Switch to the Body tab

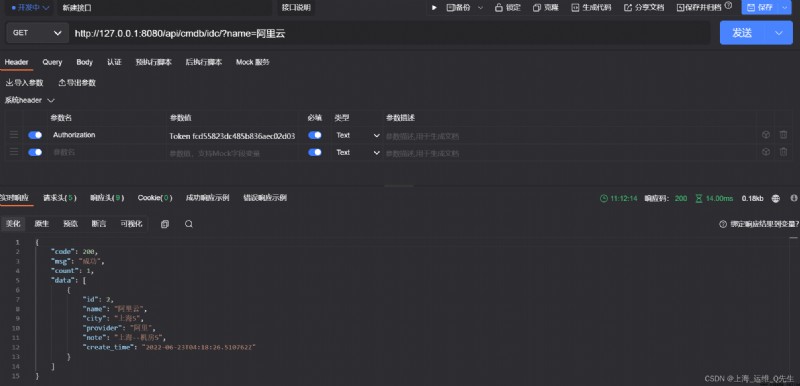tap(85, 62)
